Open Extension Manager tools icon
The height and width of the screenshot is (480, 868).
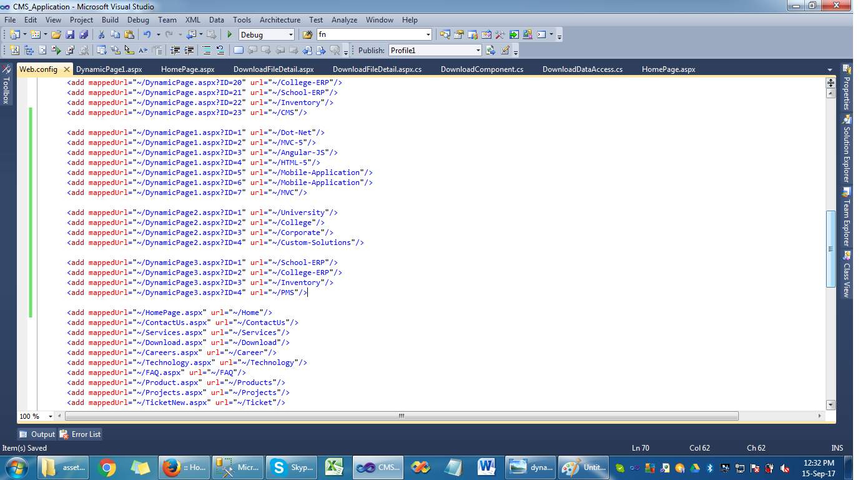(528, 35)
